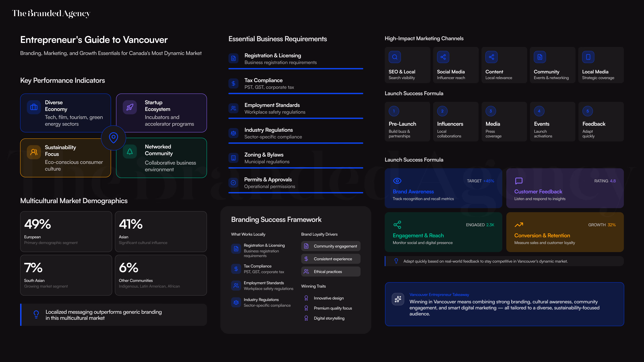
Task: Click the document icon on Community engagement chip
Action: tap(306, 246)
